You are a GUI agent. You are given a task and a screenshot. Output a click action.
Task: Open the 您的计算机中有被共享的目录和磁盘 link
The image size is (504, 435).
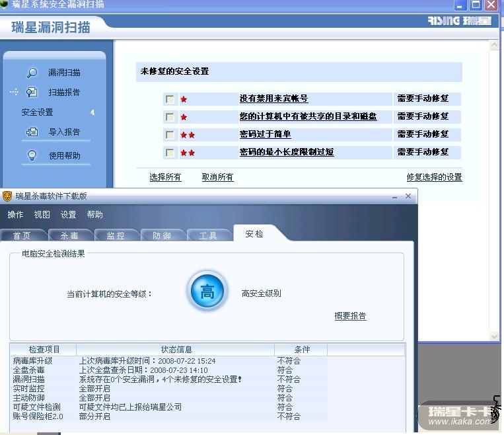pyautogui.click(x=308, y=116)
